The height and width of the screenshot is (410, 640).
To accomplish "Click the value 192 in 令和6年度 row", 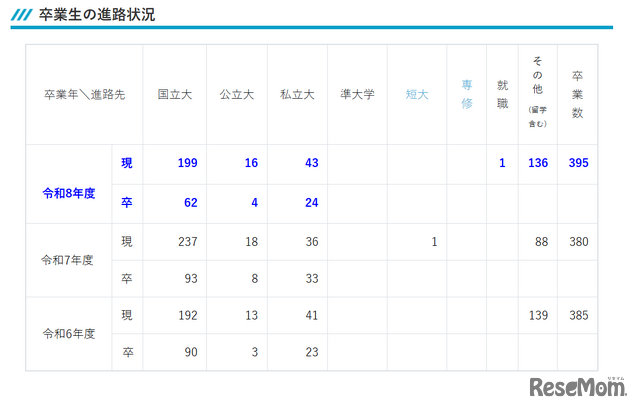I will tap(188, 315).
